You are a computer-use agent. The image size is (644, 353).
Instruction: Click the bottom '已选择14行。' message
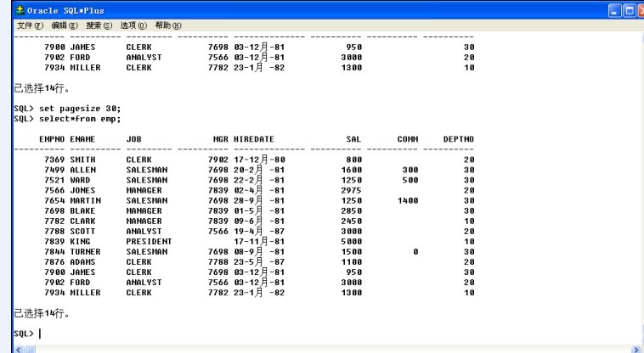pos(42,313)
